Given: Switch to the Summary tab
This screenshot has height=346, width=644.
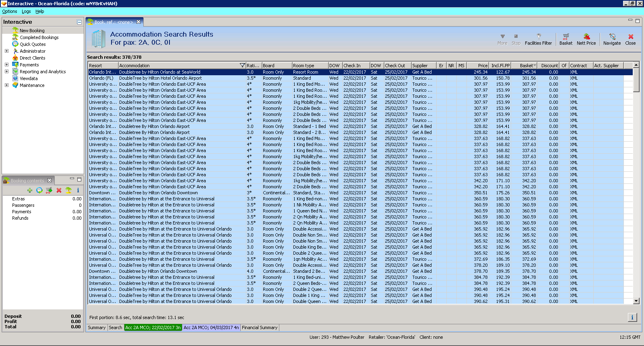Looking at the screenshot, I should pyautogui.click(x=97, y=327).
